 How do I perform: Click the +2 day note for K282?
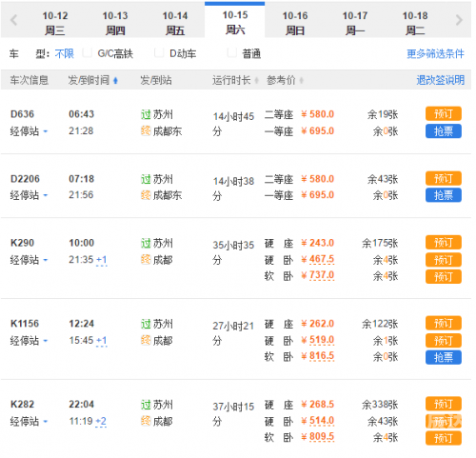tap(101, 421)
